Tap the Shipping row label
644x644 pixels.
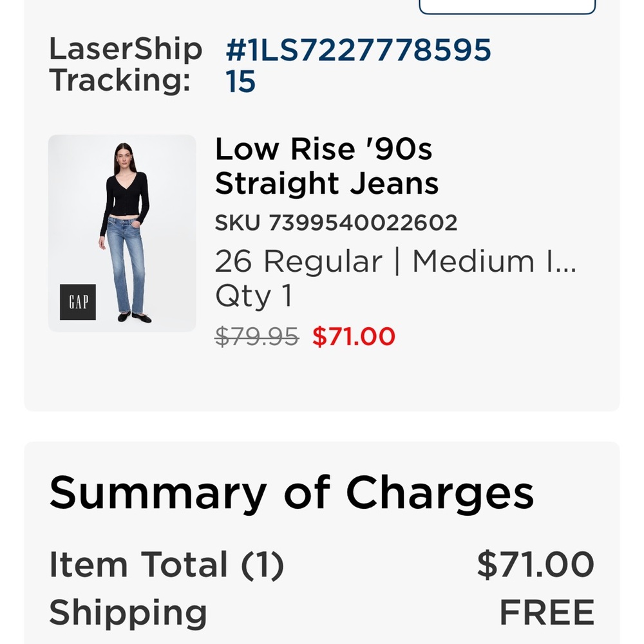point(128,613)
